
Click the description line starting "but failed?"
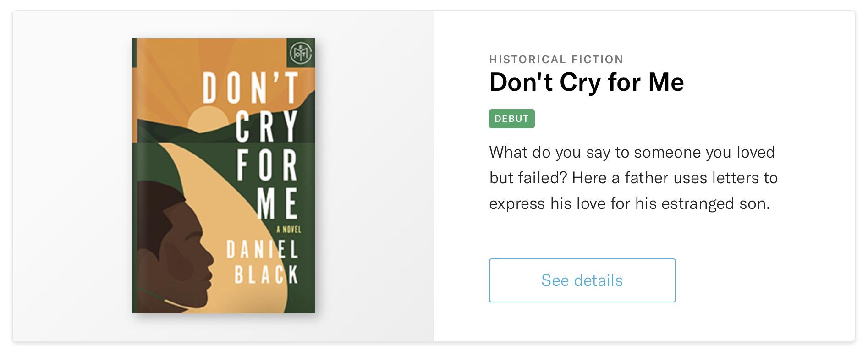(x=633, y=178)
